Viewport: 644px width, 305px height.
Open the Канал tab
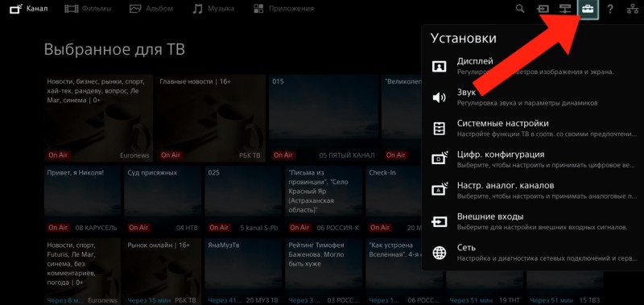pyautogui.click(x=28, y=9)
